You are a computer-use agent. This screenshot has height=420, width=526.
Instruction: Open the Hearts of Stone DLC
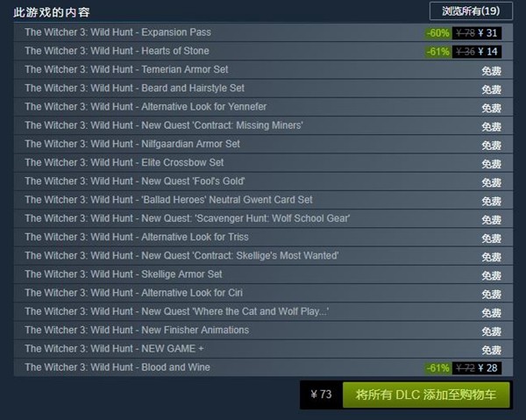pyautogui.click(x=263, y=51)
